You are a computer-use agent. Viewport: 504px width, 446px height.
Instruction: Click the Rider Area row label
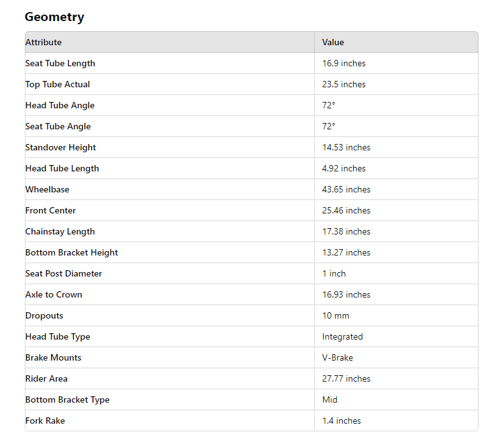coord(46,379)
